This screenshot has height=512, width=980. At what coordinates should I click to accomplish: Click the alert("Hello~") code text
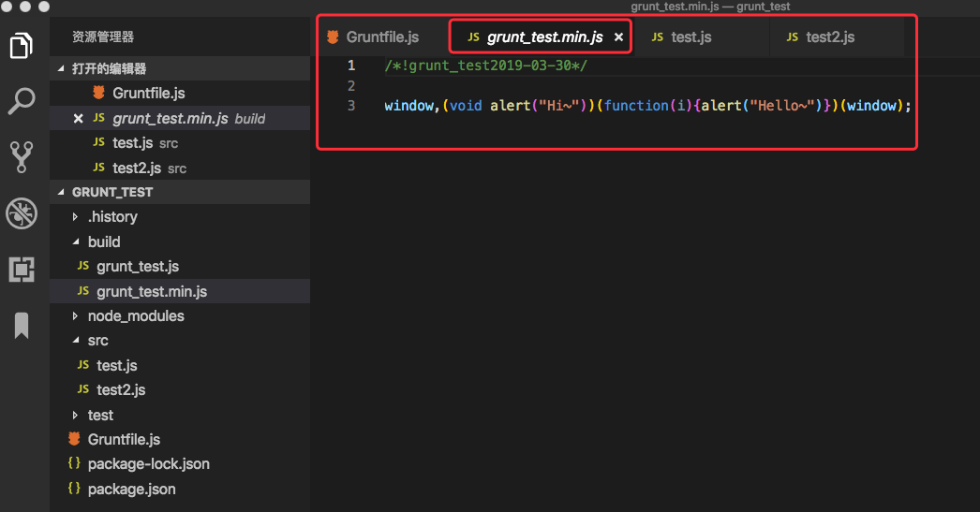[762, 106]
